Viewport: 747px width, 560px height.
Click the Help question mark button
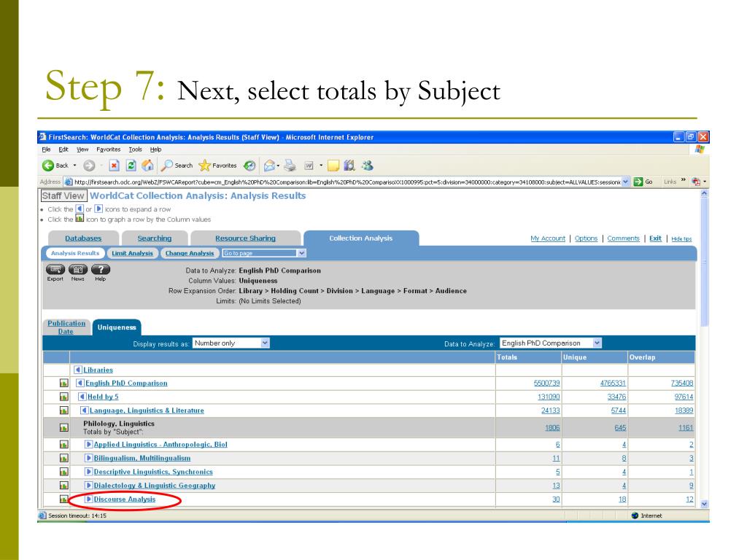[101, 270]
